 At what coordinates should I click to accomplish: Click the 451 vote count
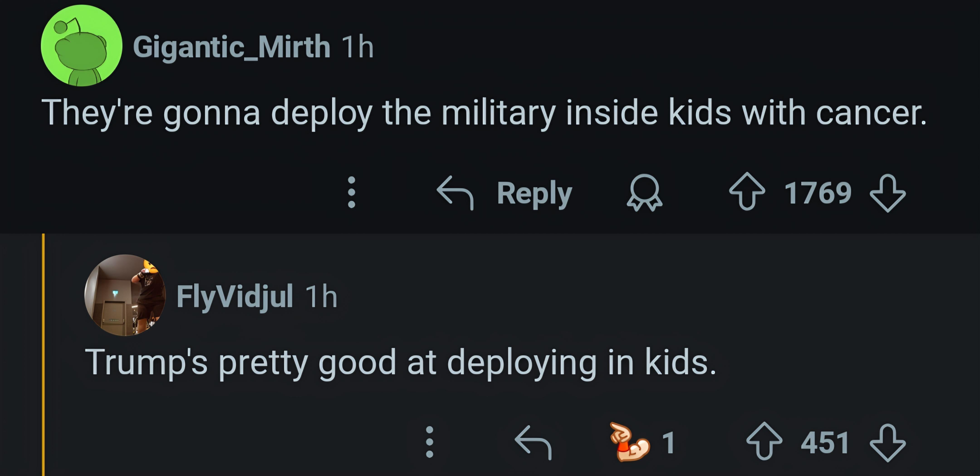coord(825,442)
